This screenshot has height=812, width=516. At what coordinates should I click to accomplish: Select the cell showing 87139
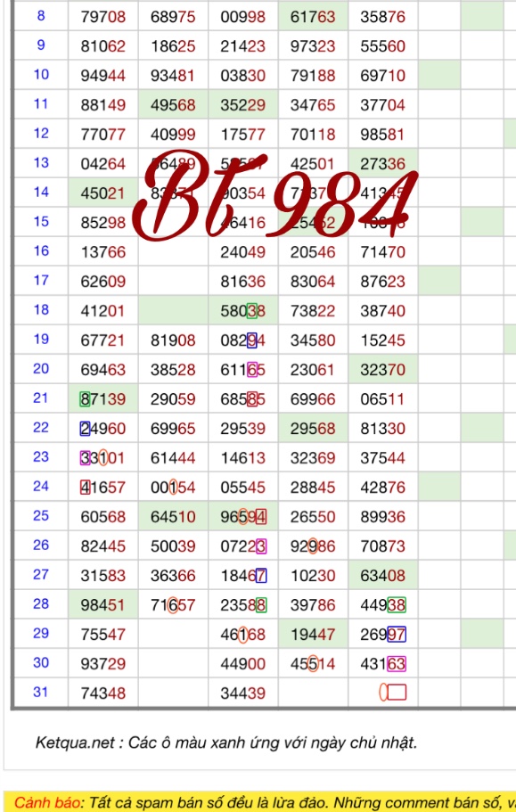point(103,398)
